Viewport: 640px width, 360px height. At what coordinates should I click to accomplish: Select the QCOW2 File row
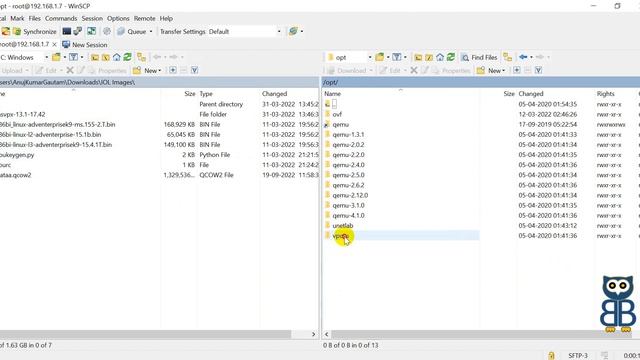point(159,175)
